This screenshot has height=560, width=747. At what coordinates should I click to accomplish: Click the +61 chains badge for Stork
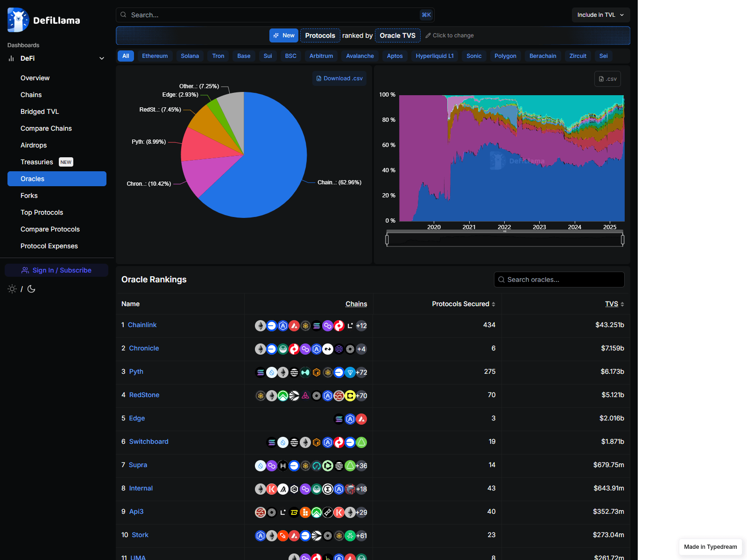click(361, 536)
